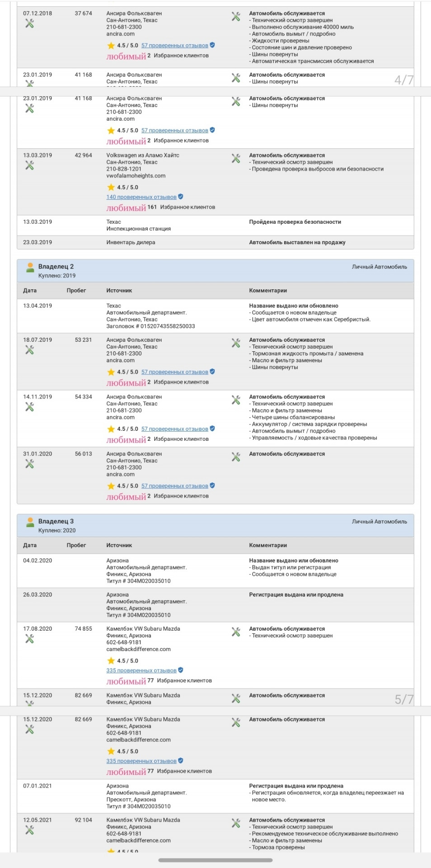Open 335 проверенных отзывов link in 82 669 row
431x868 pixels.
coord(141,761)
